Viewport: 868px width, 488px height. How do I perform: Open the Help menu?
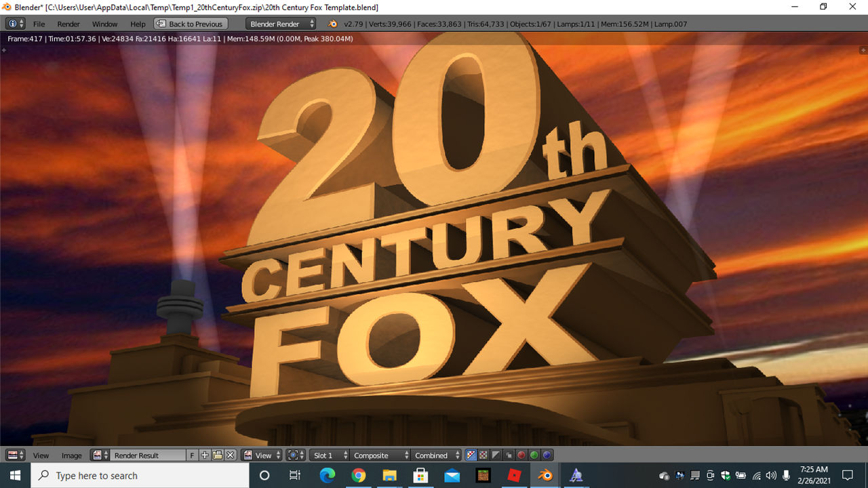coord(138,24)
